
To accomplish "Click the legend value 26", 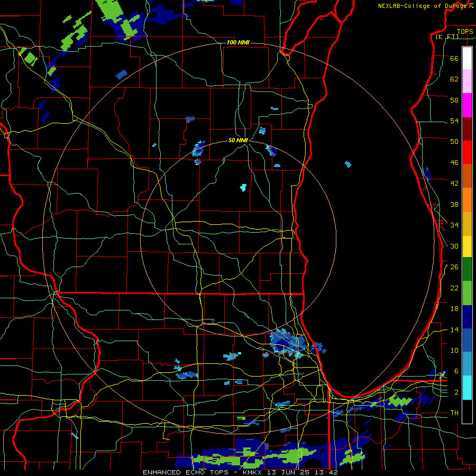I will [x=454, y=267].
